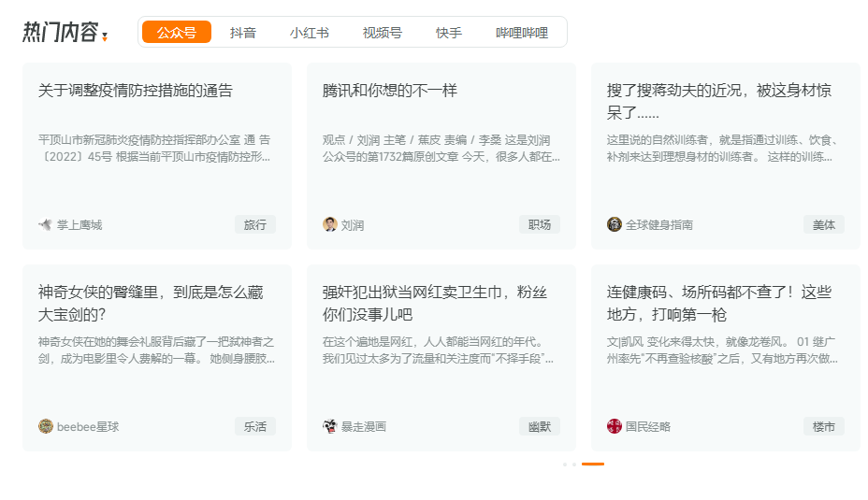
Task: Open the 哔哩哔哩 tab
Action: [522, 33]
